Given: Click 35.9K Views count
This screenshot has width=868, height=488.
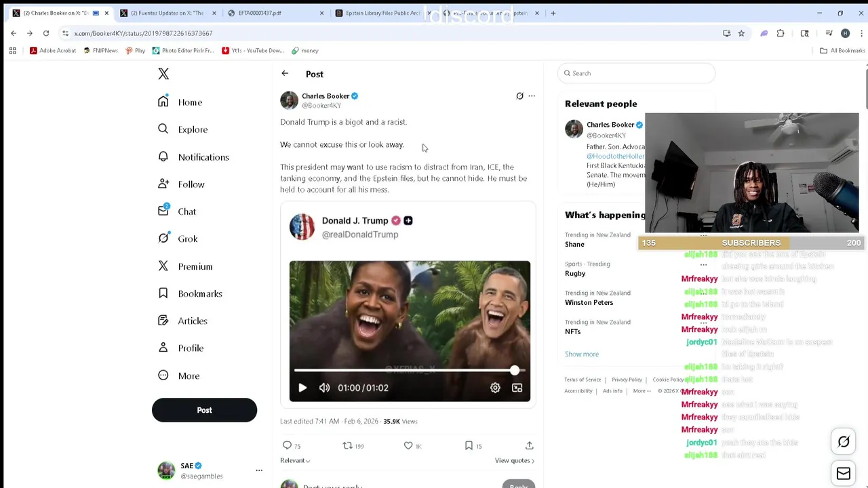Looking at the screenshot, I should 400,422.
